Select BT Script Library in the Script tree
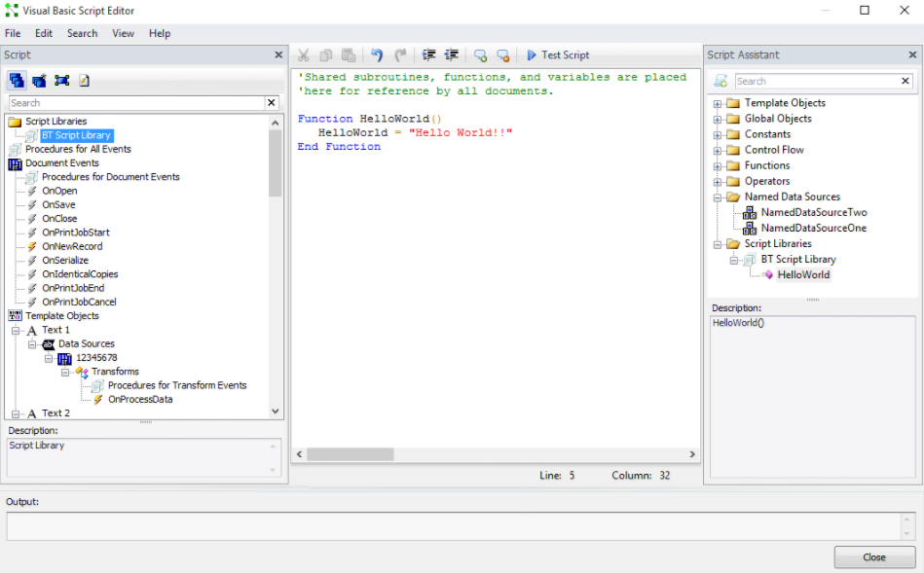This screenshot has height=573, width=924. [x=76, y=135]
